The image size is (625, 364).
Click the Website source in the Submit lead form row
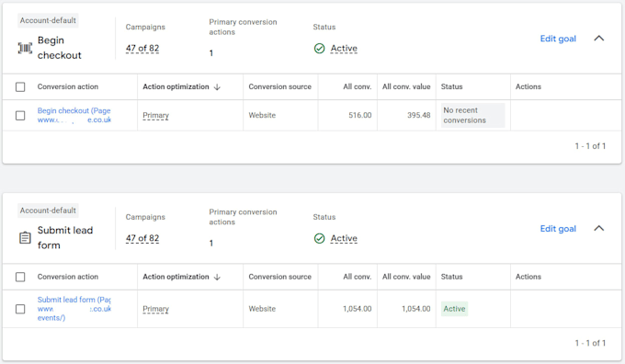point(262,309)
